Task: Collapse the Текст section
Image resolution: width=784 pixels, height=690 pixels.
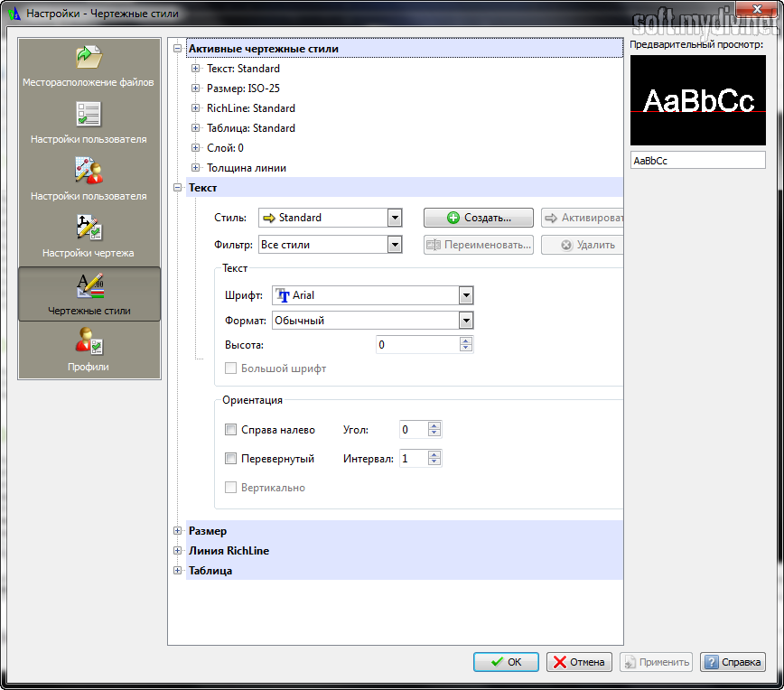Action: (177, 188)
